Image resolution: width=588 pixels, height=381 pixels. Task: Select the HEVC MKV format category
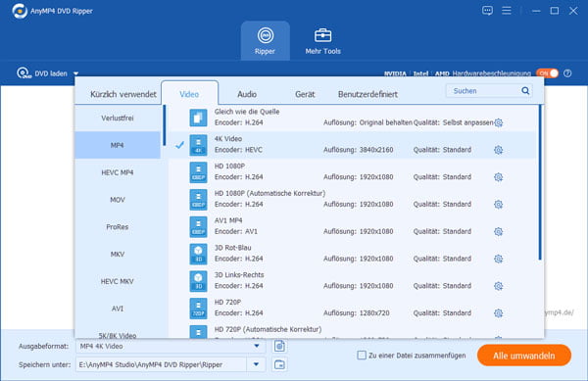[118, 281]
